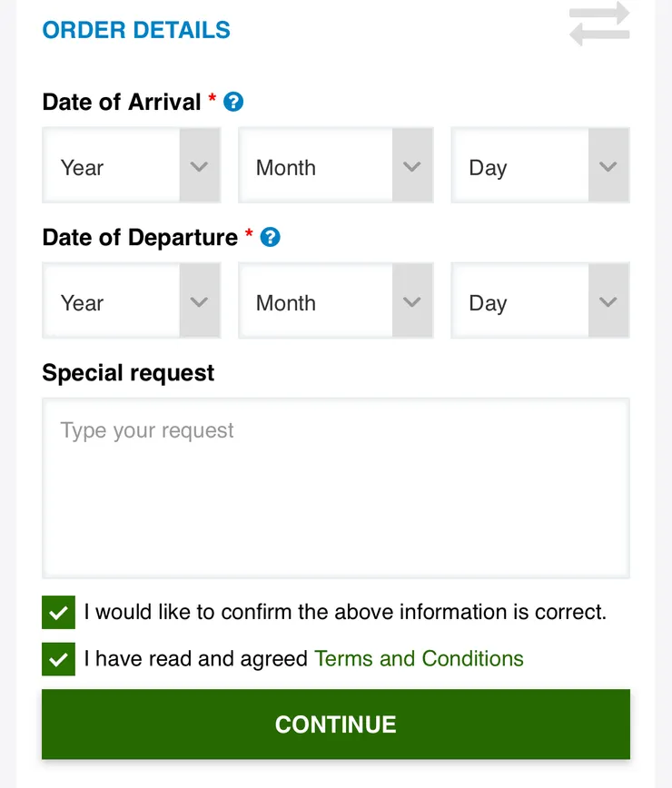The image size is (672, 788).
Task: Toggle the agreed Terms and Conditions checkbox
Action: click(x=59, y=659)
